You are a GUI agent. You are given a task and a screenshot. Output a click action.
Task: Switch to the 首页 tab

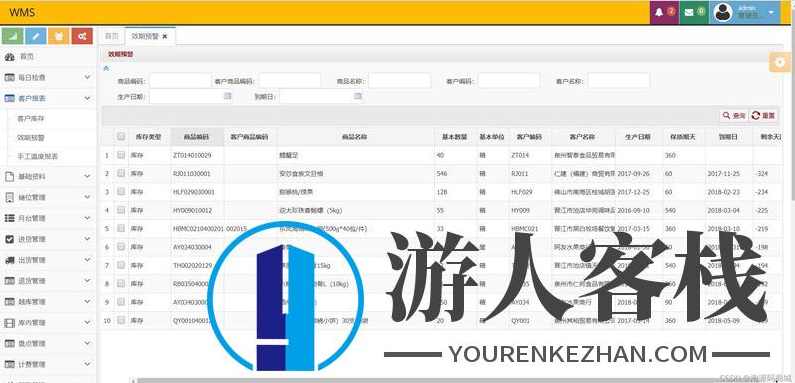tap(111, 36)
